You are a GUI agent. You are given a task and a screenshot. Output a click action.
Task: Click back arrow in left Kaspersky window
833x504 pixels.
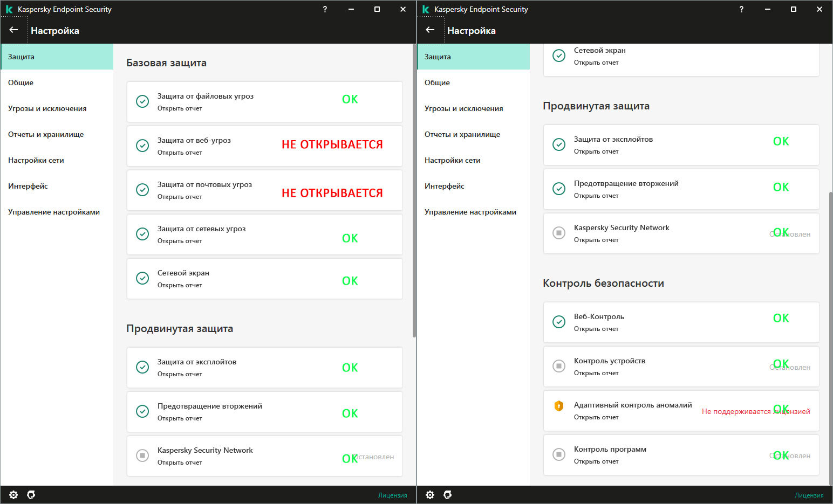click(x=14, y=30)
